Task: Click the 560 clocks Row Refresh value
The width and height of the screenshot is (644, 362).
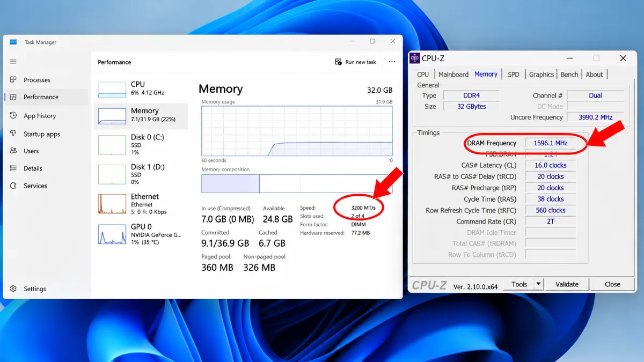Action: coord(551,210)
